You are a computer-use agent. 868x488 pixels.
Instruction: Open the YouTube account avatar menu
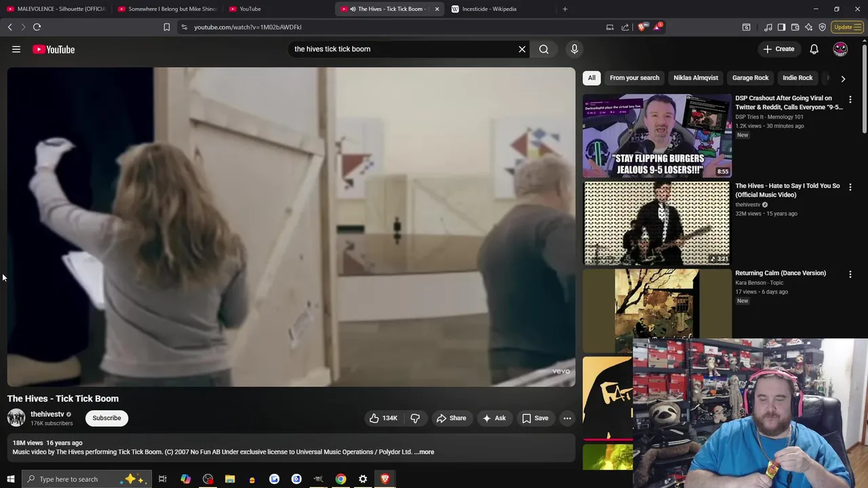pyautogui.click(x=840, y=49)
